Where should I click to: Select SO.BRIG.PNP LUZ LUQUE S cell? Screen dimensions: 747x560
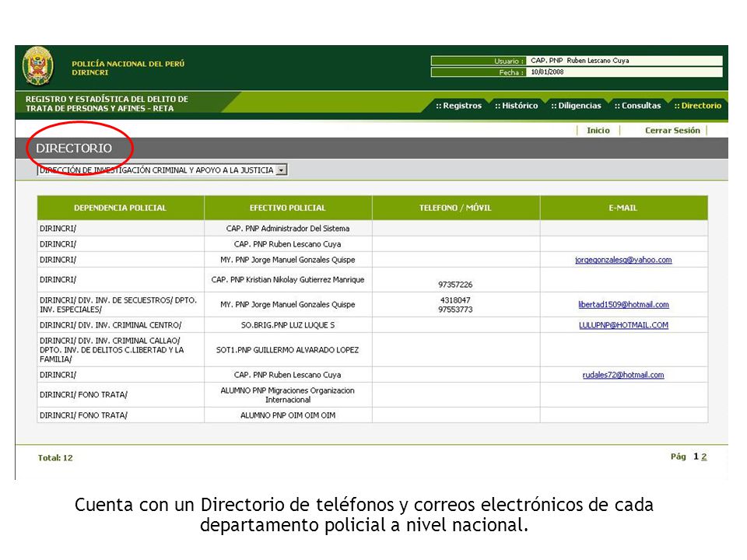[288, 325]
